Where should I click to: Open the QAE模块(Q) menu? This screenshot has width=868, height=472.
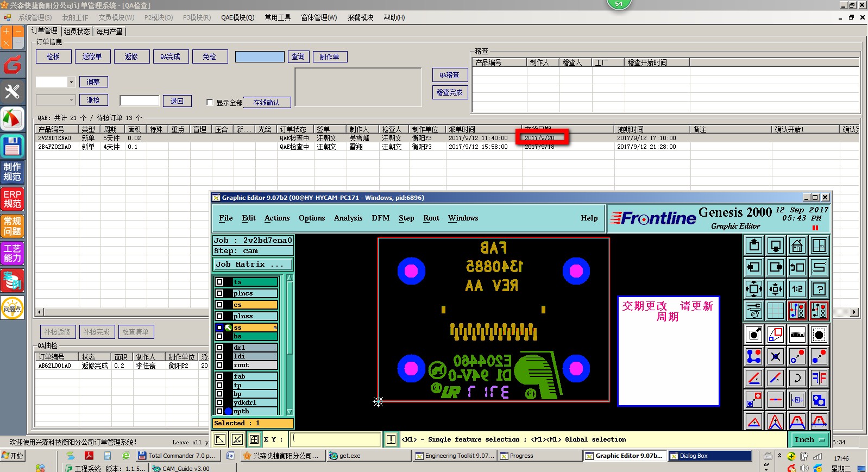click(x=237, y=17)
